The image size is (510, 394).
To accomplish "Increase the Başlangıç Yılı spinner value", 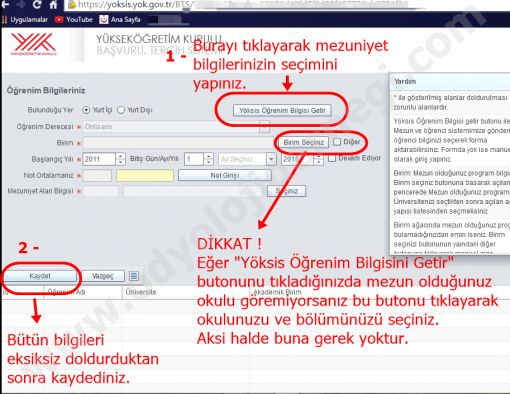I will pos(121,156).
